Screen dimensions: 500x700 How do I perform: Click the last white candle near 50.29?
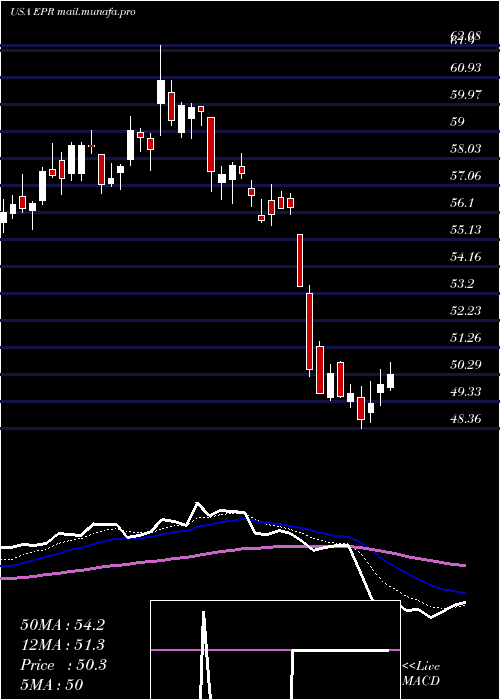click(391, 381)
